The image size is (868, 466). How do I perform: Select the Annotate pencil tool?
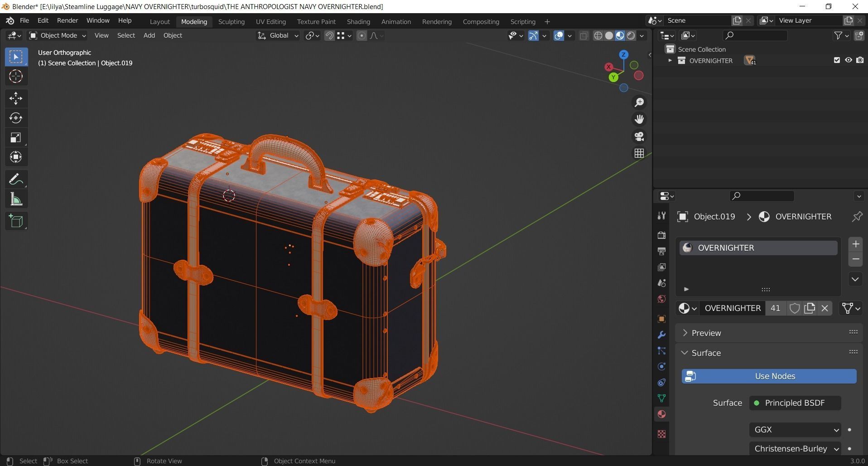tap(16, 180)
